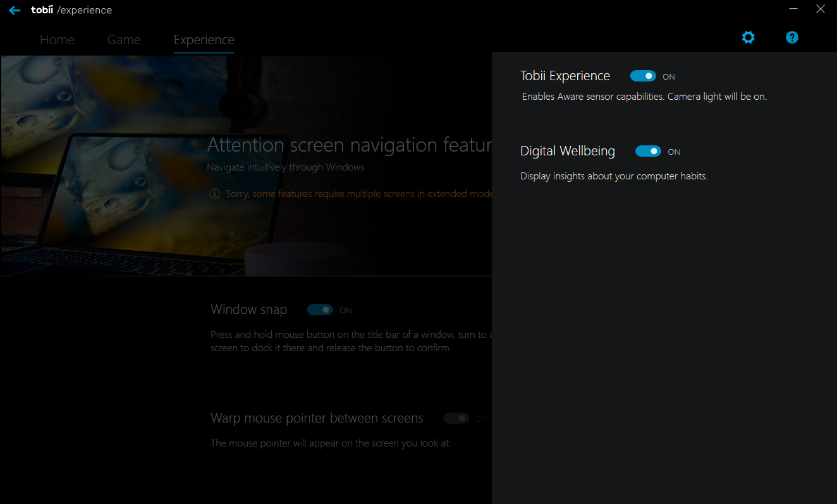Turn off the Tobii Experience toggle
Viewport: 837px width, 504px height.
(x=643, y=76)
